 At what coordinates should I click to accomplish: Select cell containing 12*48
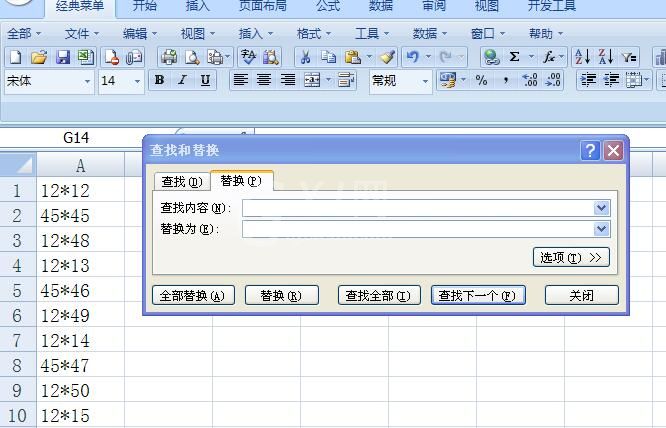pyautogui.click(x=81, y=241)
